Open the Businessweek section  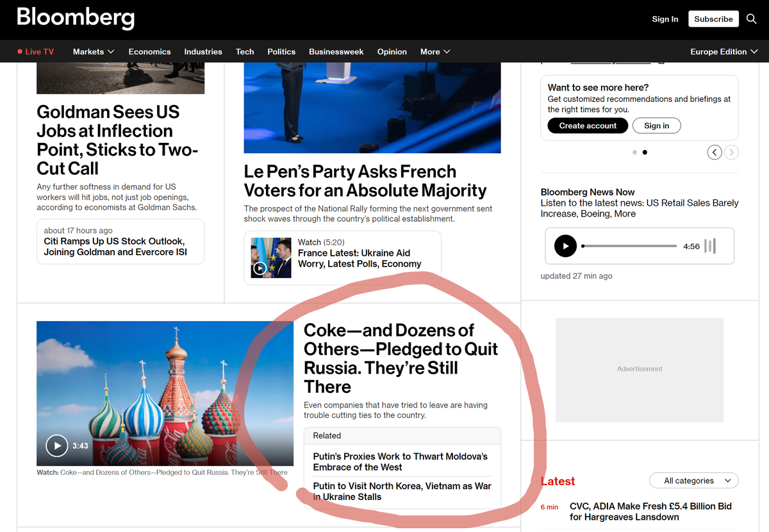point(336,51)
